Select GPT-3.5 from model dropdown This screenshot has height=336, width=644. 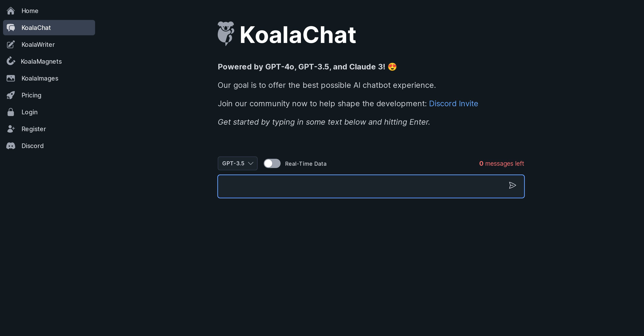(x=237, y=163)
